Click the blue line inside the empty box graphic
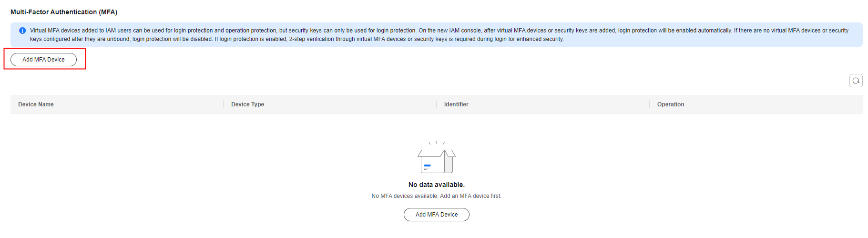868x238 pixels. tap(427, 166)
